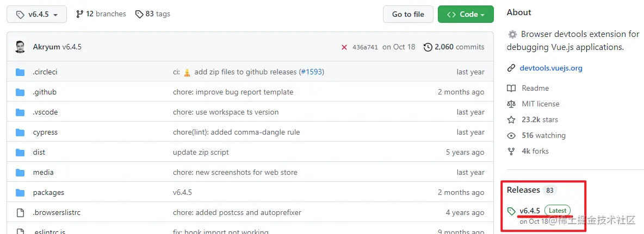Click the cypress folder icon
Viewport: 644px width, 234px height.
(21, 132)
